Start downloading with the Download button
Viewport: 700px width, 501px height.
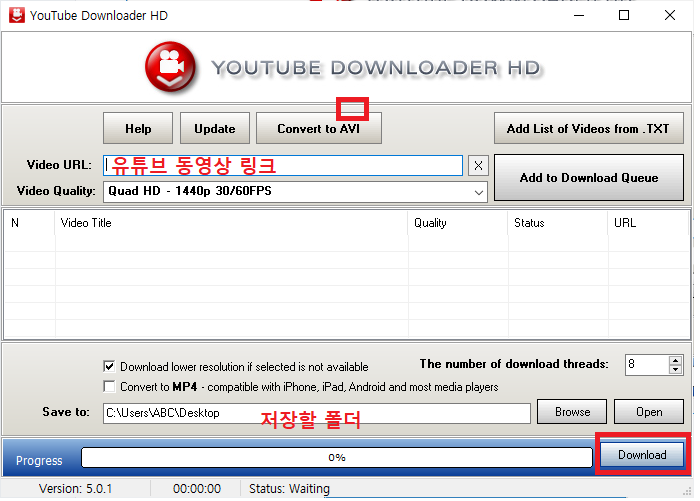click(x=642, y=455)
